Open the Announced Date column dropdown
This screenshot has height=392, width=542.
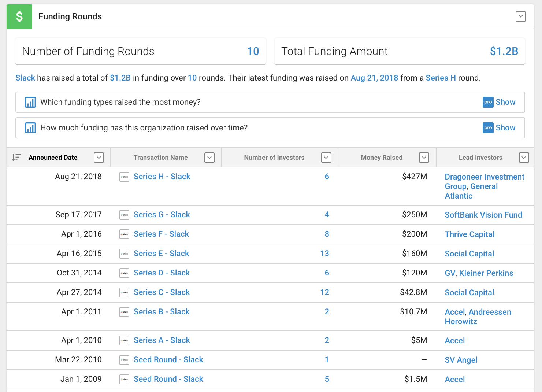99,158
